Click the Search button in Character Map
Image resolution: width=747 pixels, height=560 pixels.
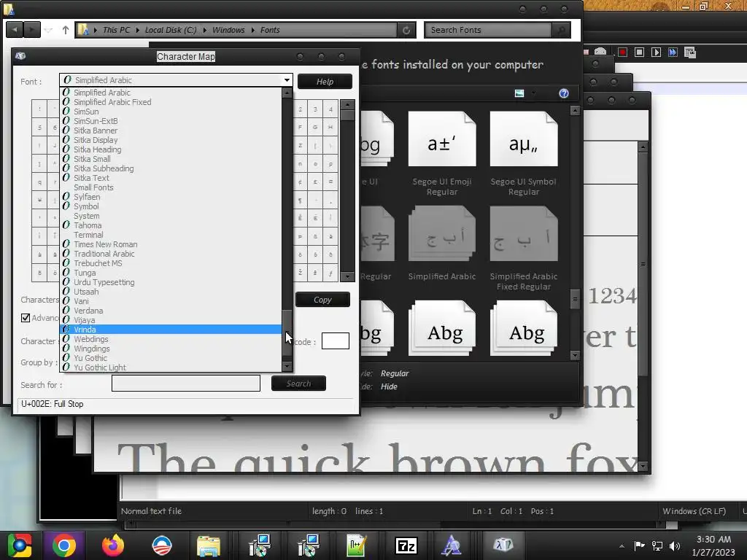pos(298,384)
